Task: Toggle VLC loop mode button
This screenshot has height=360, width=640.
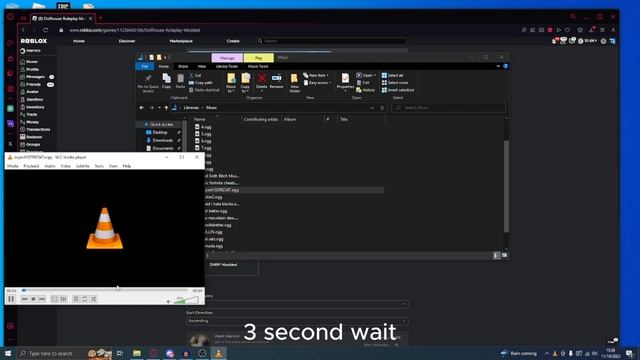Action: point(84,299)
